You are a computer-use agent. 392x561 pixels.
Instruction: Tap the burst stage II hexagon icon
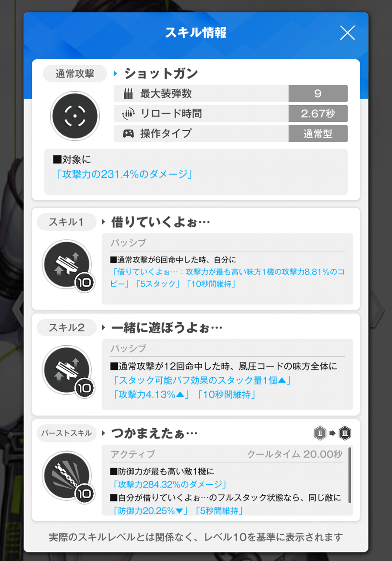point(320,434)
